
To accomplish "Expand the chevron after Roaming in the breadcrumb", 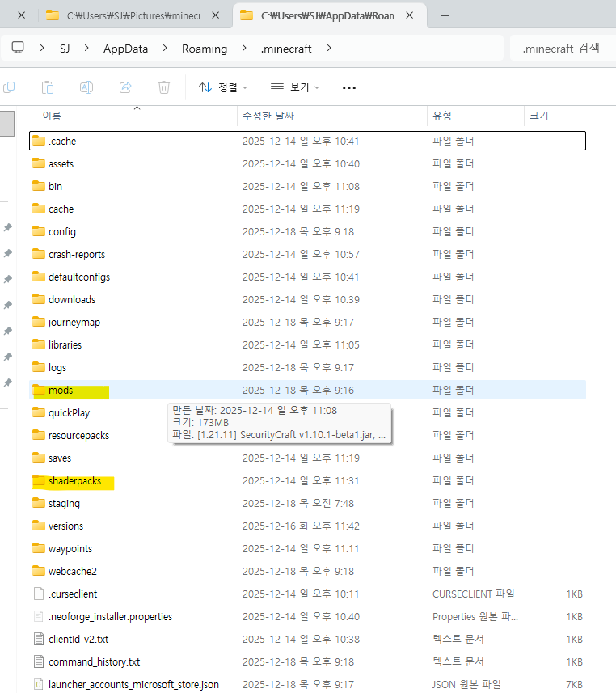I will (244, 48).
